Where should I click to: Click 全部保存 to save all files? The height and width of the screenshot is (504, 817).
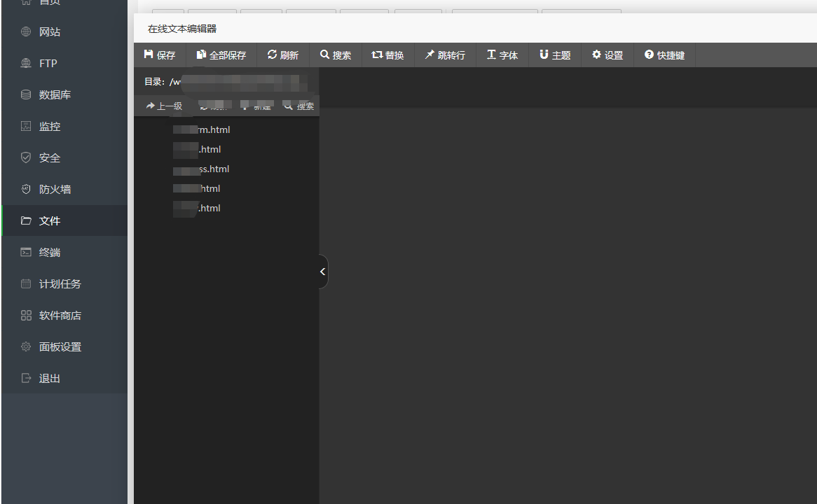coord(221,55)
